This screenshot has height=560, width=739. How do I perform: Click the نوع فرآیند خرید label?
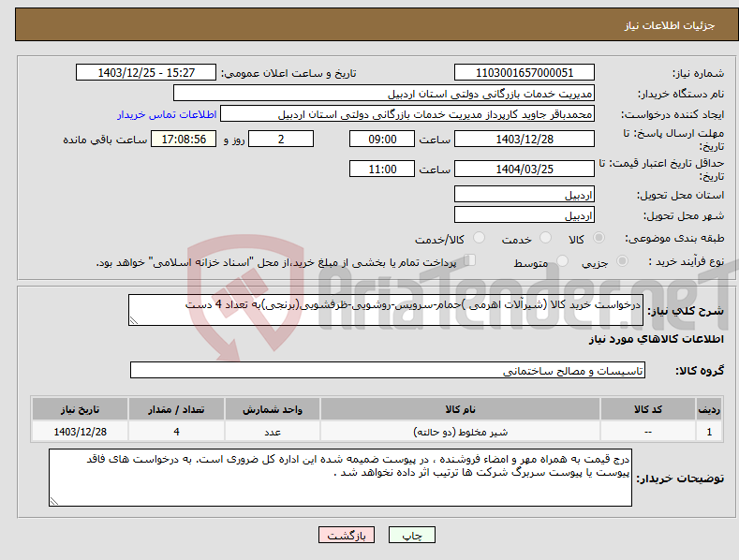(x=687, y=261)
